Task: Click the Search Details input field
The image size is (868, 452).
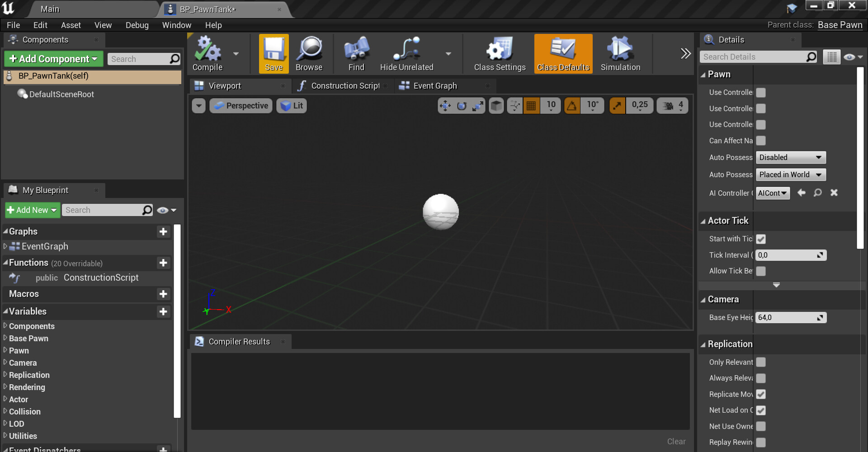Action: tap(753, 57)
